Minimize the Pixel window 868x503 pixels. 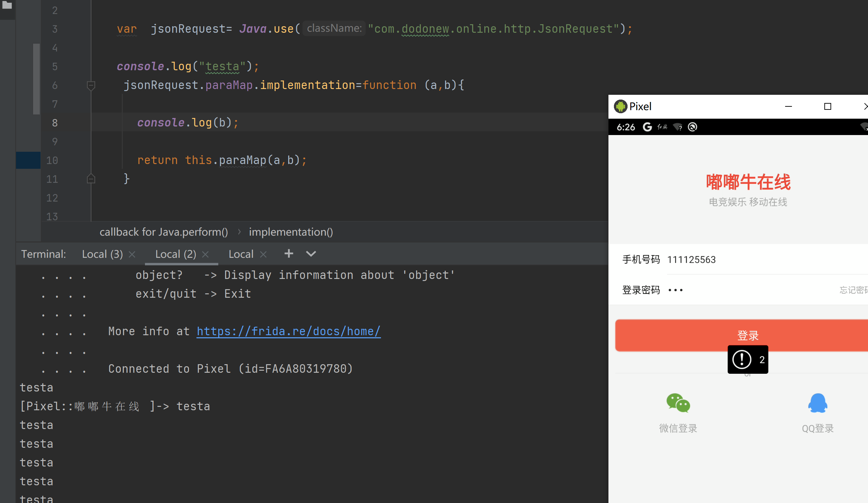789,106
